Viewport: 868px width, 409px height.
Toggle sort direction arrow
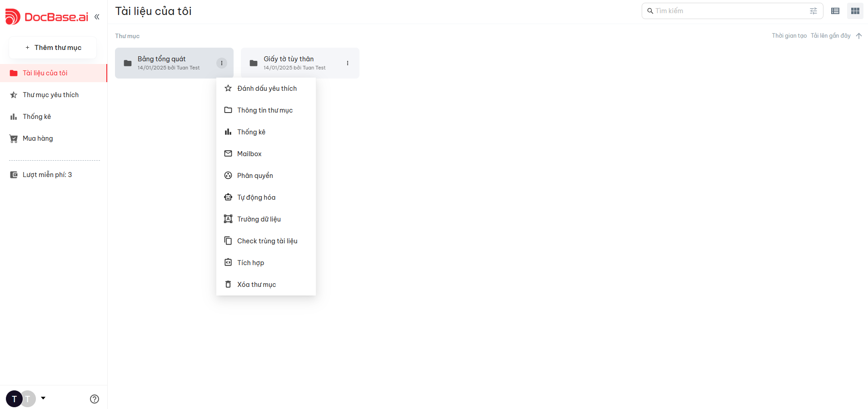[x=859, y=36]
